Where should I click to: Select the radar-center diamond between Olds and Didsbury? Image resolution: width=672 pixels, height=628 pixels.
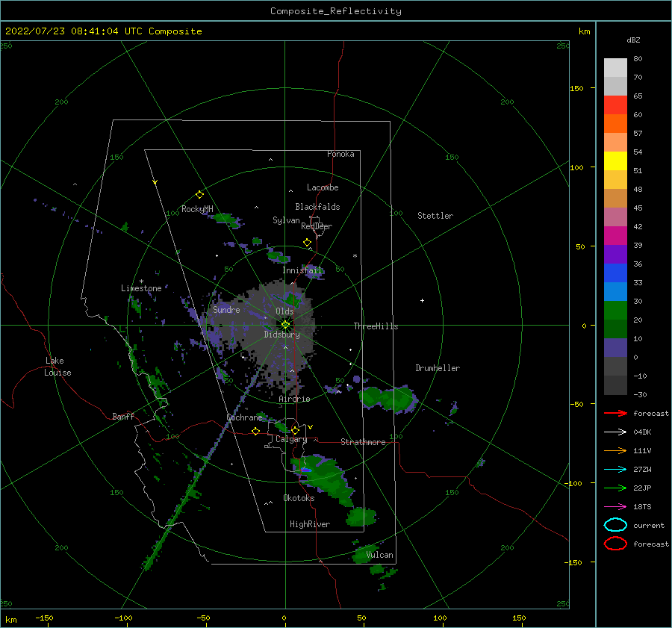tap(285, 325)
